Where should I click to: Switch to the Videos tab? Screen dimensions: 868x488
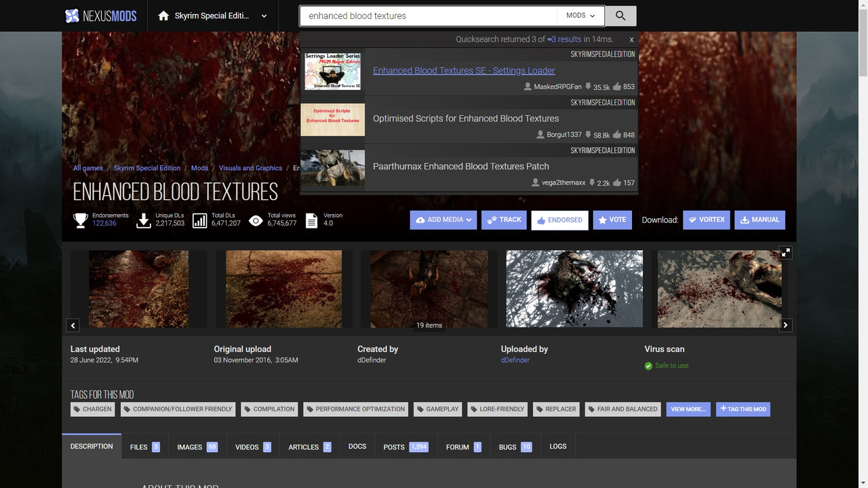[253, 447]
